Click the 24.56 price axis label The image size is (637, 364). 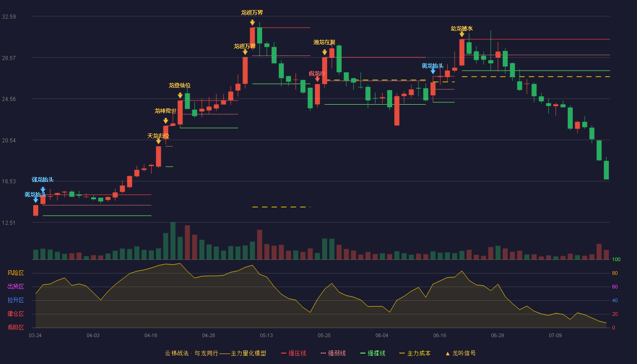9,99
